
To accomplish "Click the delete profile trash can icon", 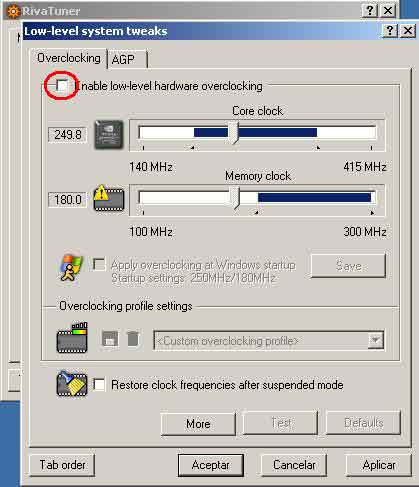I will 133,339.
